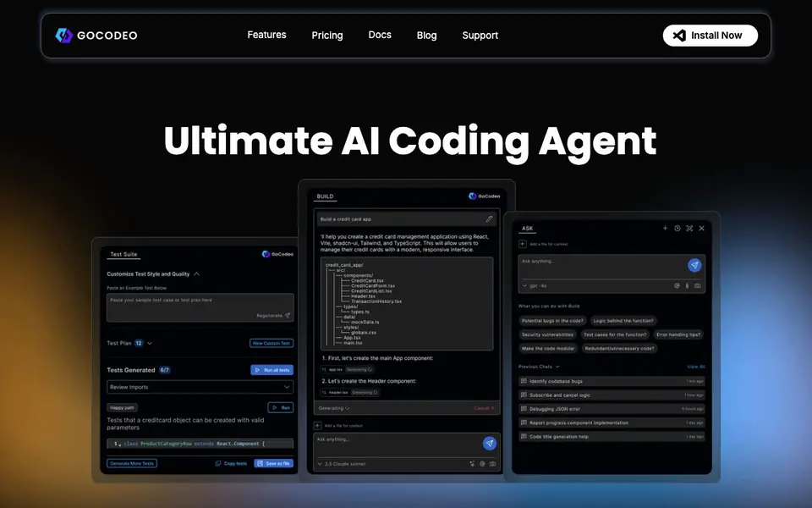Click Generate More Tests button
The width and height of the screenshot is (812, 508).
(132, 463)
